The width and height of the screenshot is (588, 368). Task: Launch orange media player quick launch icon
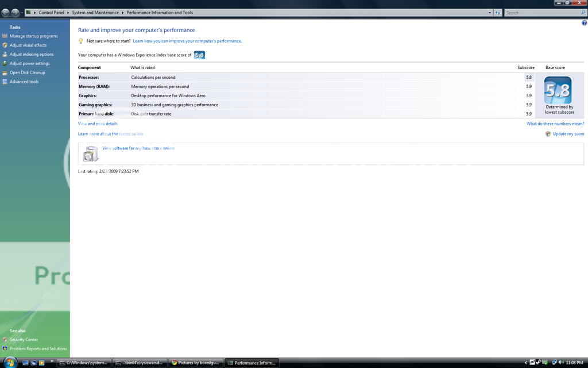tap(41, 363)
